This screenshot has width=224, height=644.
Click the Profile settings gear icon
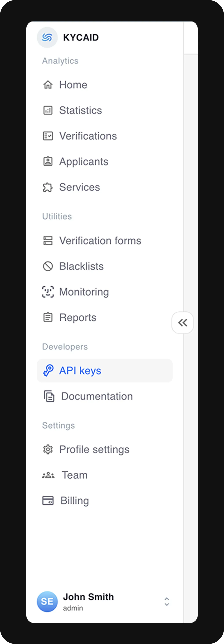pos(48,449)
